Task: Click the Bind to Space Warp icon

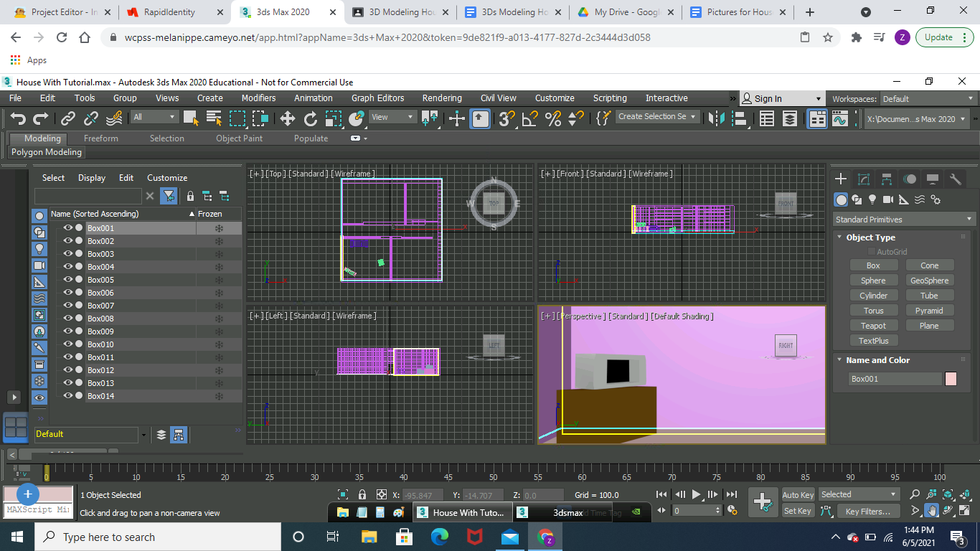Action: [x=114, y=118]
